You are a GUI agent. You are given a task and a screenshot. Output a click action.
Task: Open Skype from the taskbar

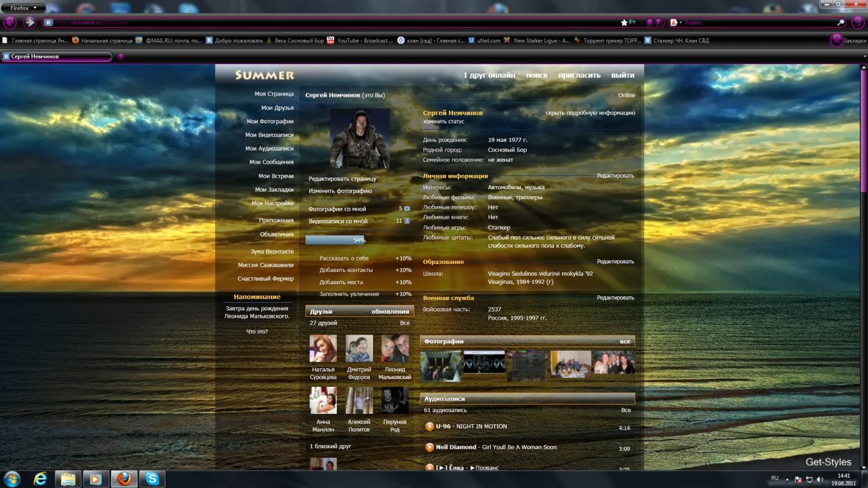152,479
